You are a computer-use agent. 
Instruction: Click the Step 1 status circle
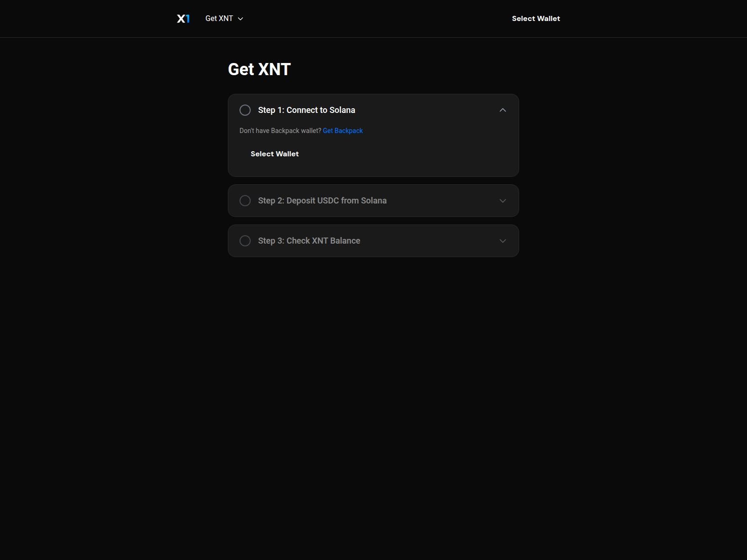[x=245, y=110]
